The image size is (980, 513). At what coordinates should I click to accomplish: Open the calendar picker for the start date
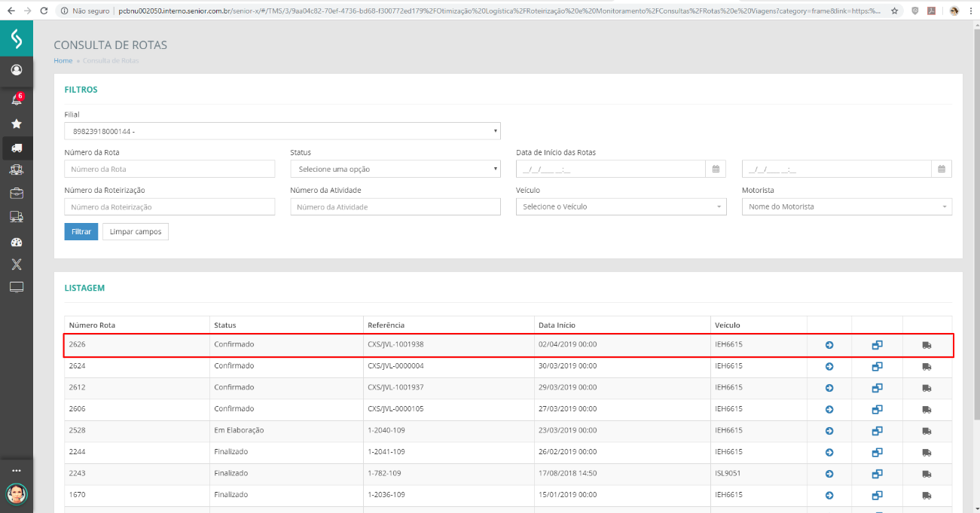[x=716, y=169]
